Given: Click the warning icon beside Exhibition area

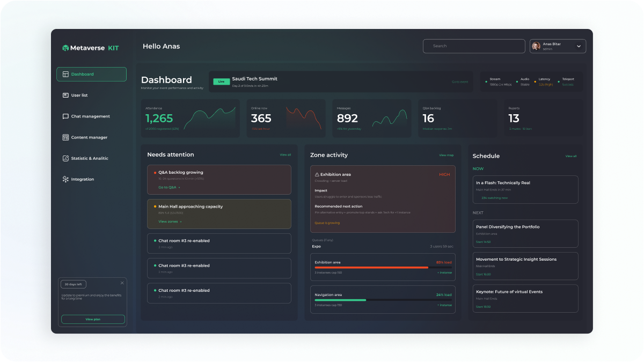Looking at the screenshot, I should click(x=317, y=175).
